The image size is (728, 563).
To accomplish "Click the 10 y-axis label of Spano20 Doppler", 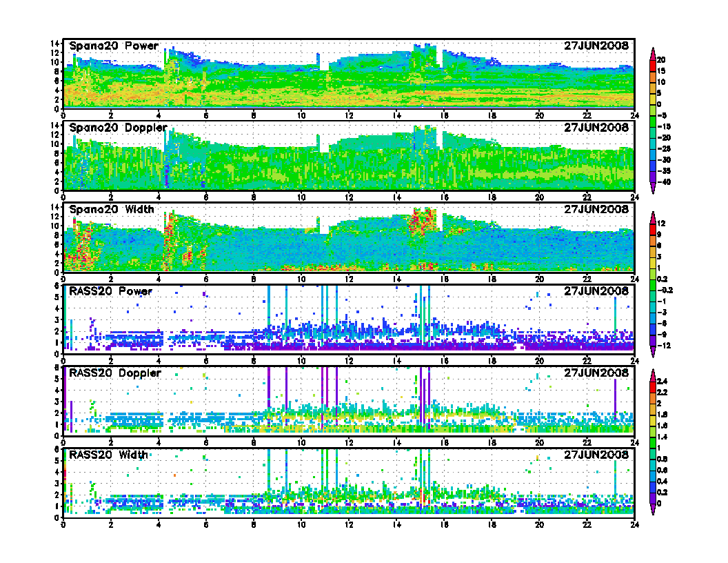I will click(x=54, y=144).
